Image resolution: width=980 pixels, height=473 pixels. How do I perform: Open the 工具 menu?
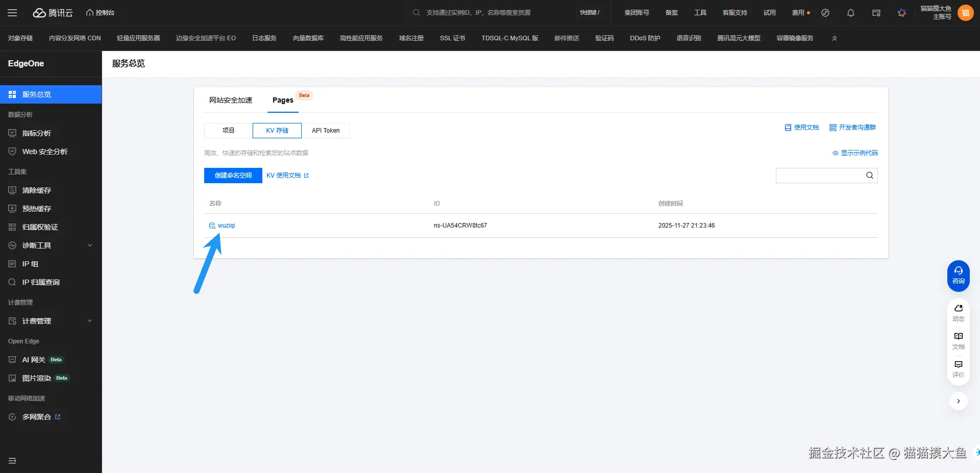click(700, 13)
